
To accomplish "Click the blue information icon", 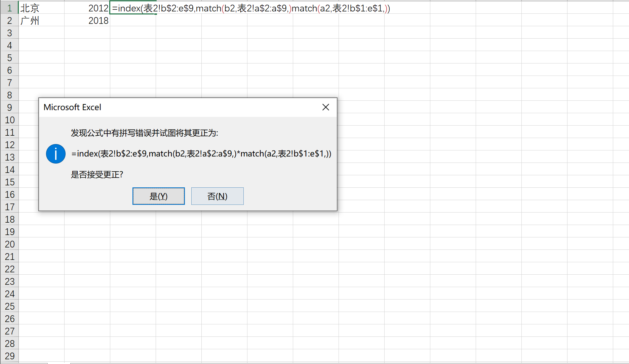I will 56,154.
